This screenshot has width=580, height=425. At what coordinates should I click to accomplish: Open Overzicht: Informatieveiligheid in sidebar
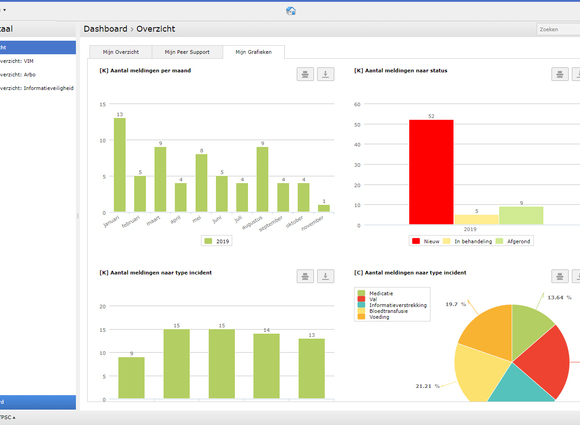pos(38,88)
